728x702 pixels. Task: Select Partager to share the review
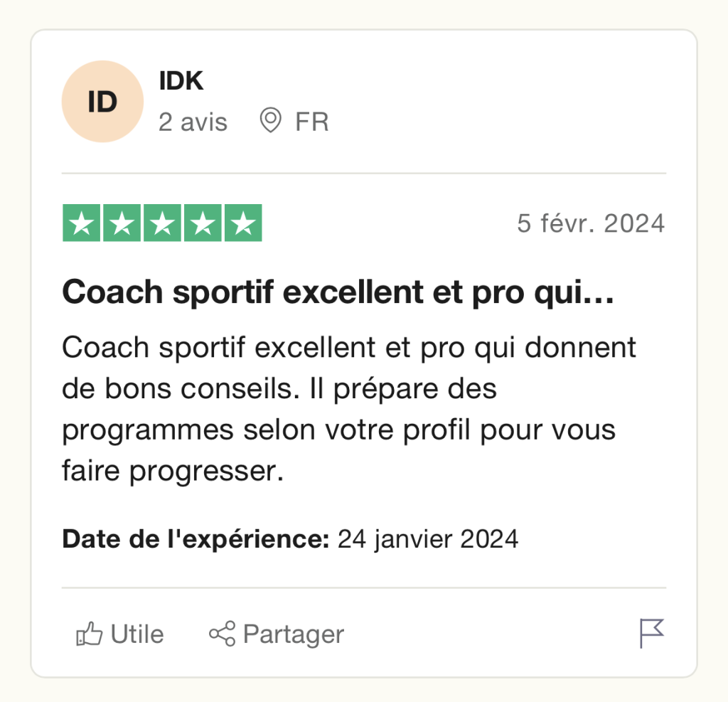(x=277, y=634)
